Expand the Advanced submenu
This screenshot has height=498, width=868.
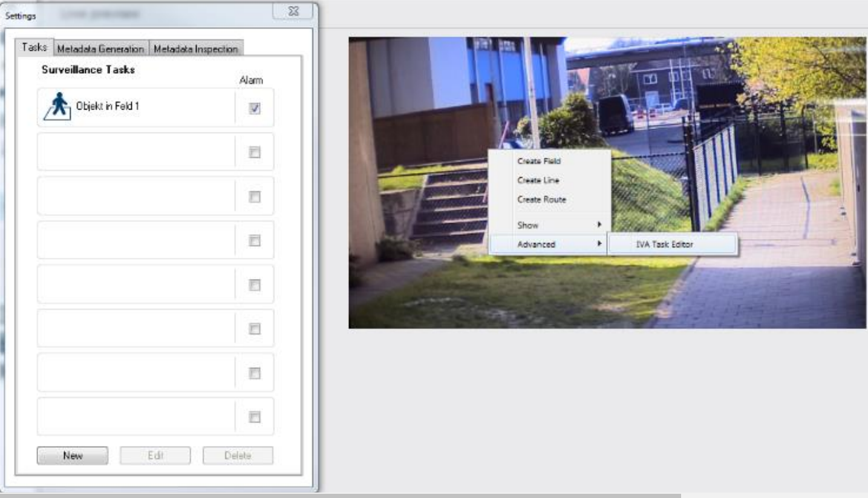[549, 244]
